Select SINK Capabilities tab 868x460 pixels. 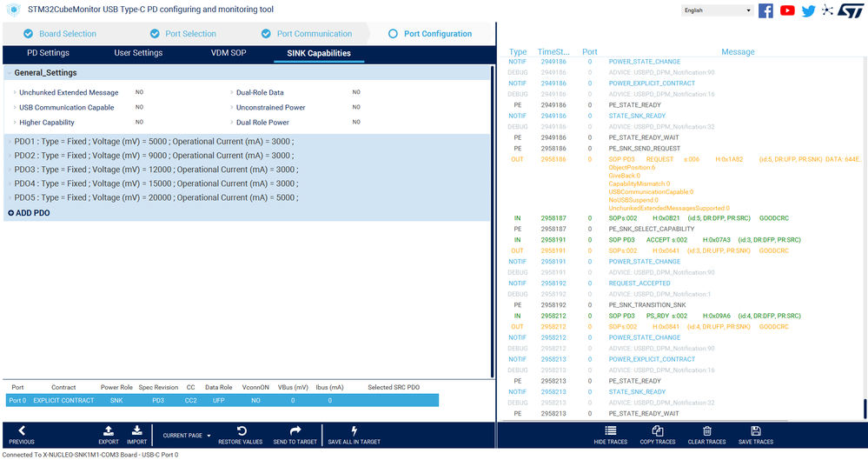(319, 54)
